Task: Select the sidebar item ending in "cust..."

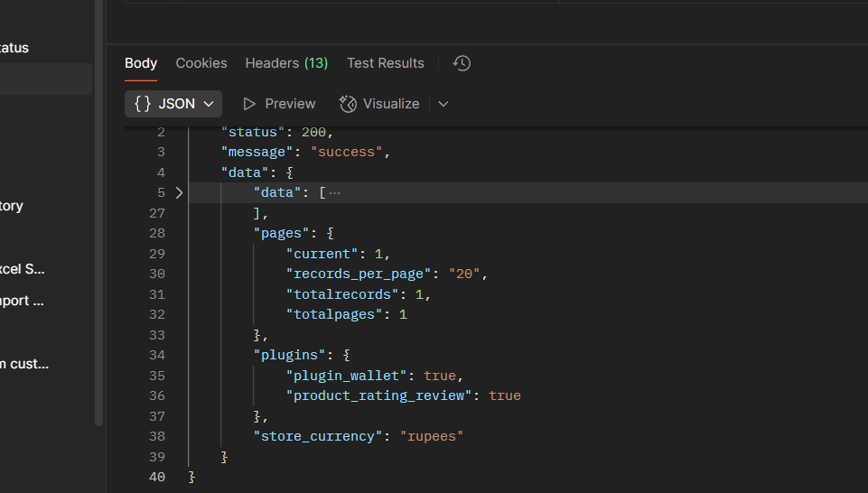Action: point(24,364)
